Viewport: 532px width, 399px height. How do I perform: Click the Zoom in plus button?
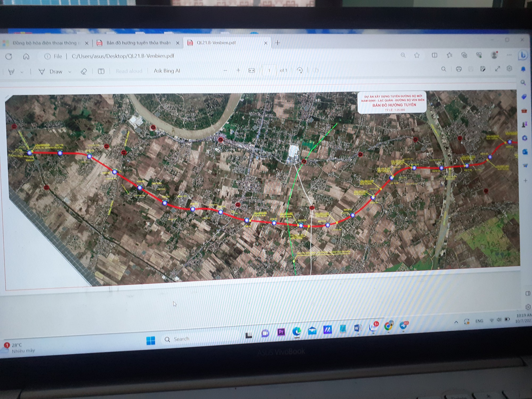[x=238, y=70]
